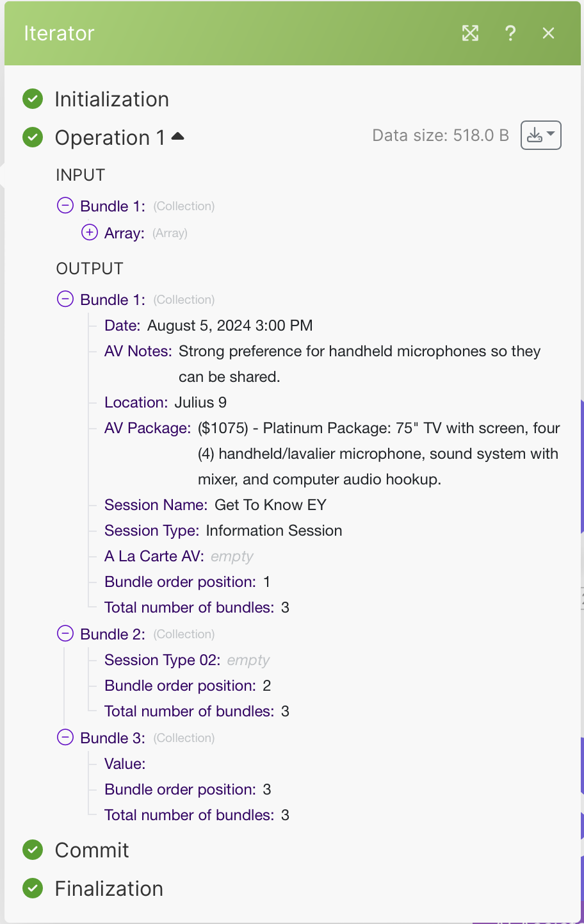Open the download output bundles dropdown
This screenshot has height=924, width=584.
click(x=541, y=135)
